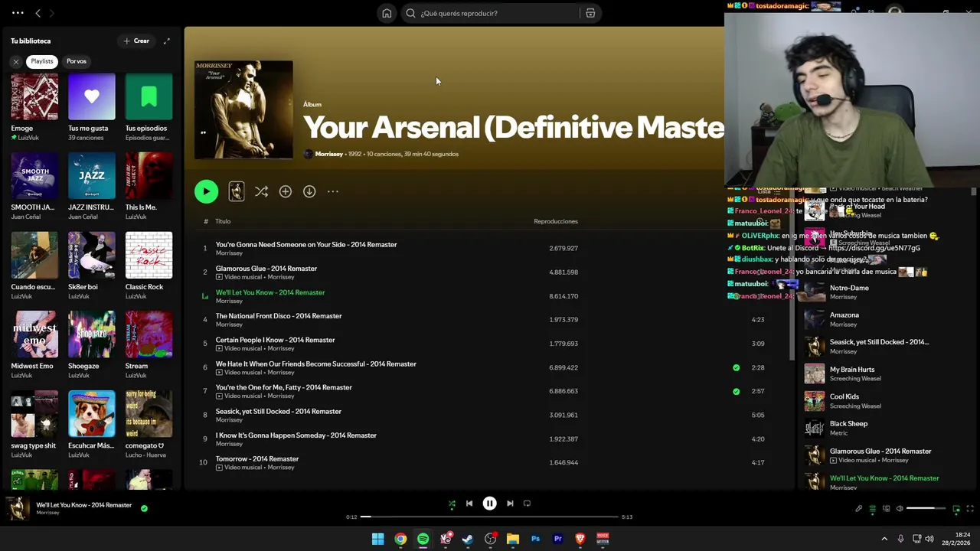Click the playback progress bar

coord(489,517)
